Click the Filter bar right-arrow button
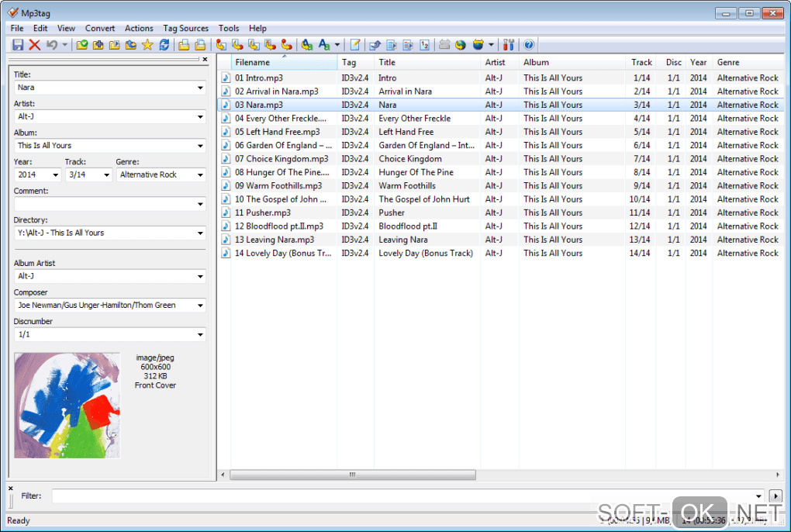 (x=775, y=496)
